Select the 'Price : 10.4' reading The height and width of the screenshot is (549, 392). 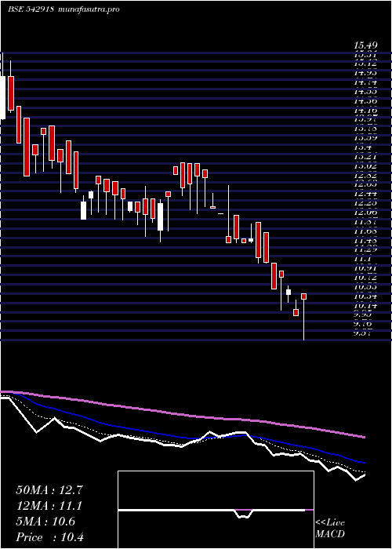click(49, 537)
